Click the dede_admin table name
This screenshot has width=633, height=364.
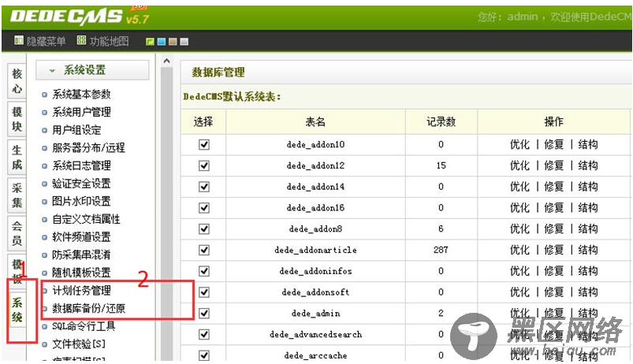(315, 314)
